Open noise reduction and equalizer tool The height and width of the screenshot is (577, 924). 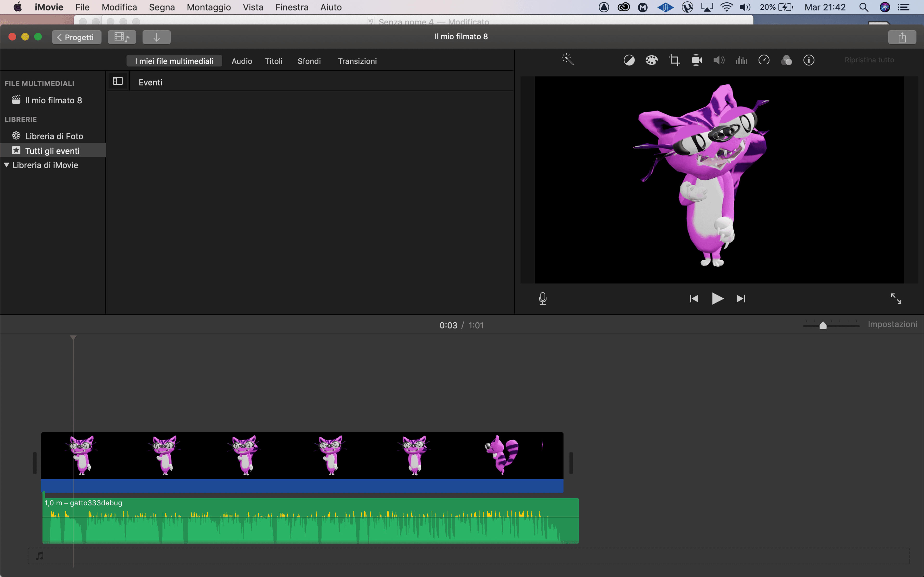741,60
